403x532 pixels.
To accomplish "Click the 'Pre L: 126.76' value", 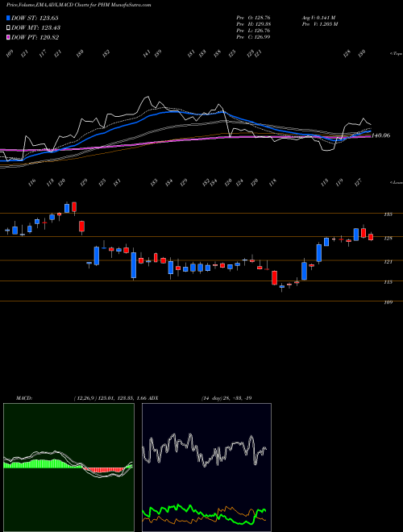I will (253, 31).
